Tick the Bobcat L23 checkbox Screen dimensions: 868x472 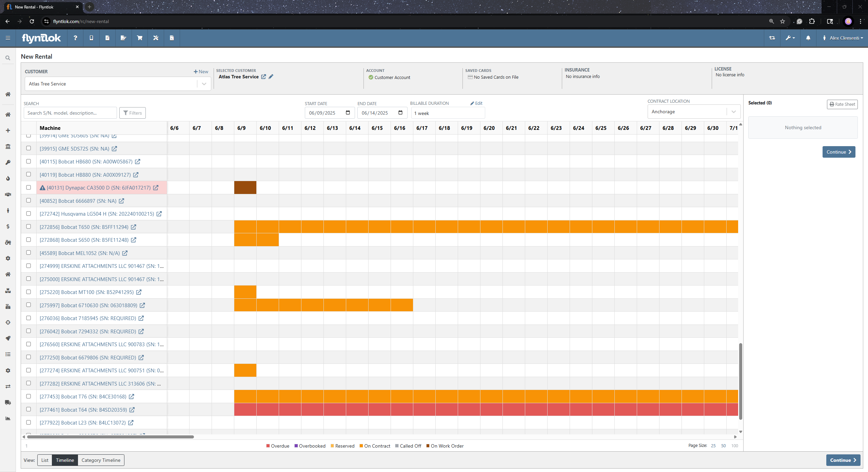coord(28,422)
